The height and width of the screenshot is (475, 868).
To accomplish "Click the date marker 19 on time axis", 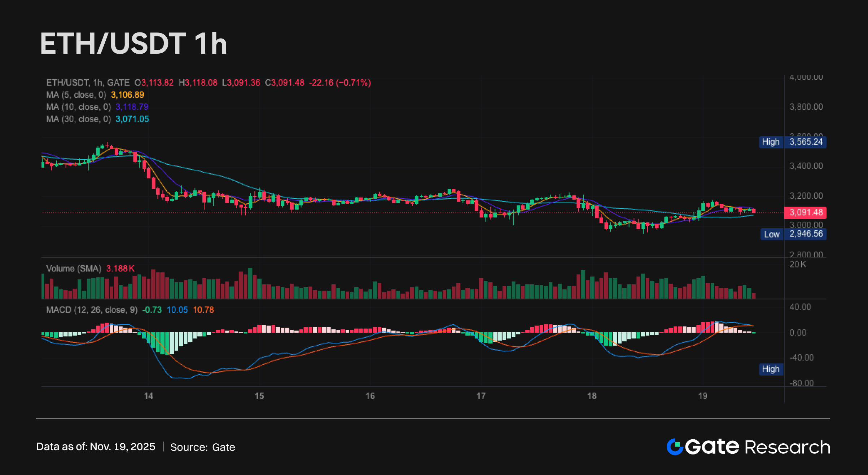I will tap(703, 396).
